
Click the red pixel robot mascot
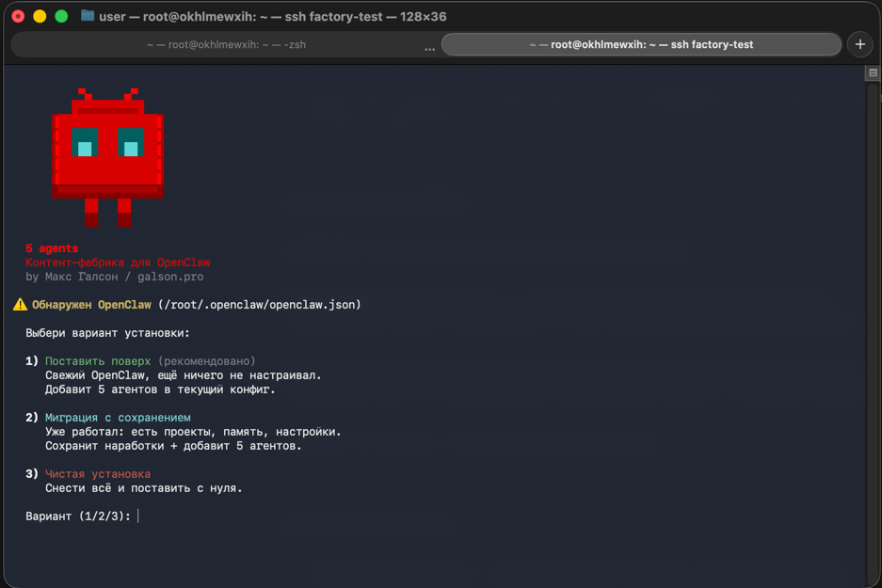point(108,157)
